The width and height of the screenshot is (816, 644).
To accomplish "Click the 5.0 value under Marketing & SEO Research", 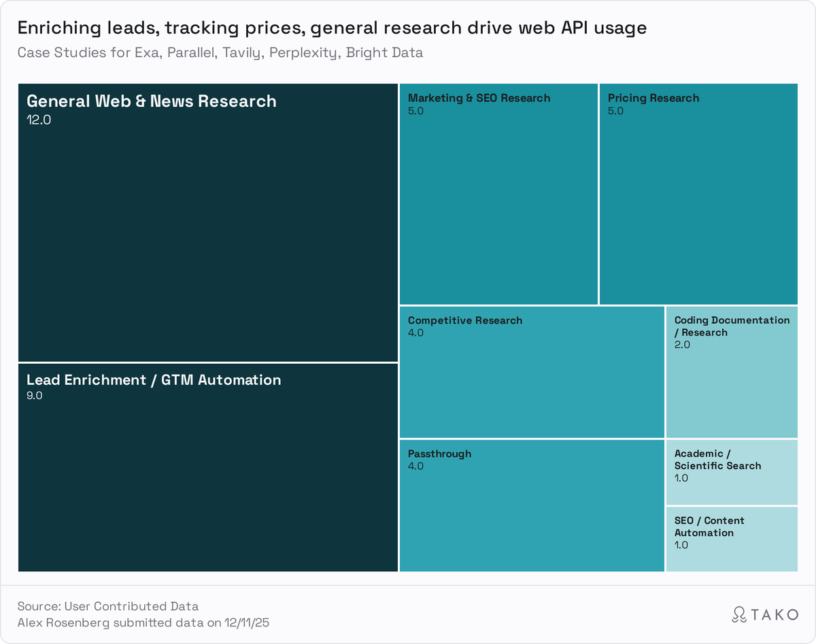I will (415, 111).
